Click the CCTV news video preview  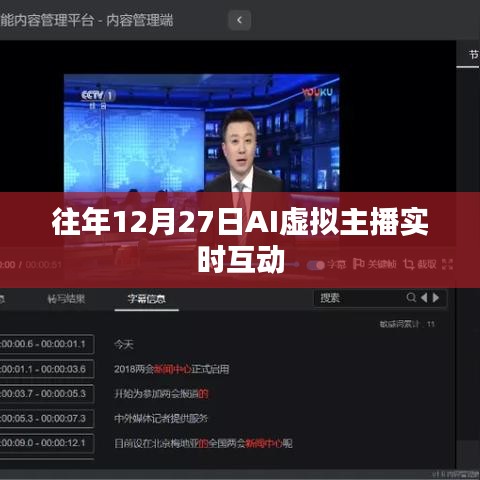[x=202, y=133]
